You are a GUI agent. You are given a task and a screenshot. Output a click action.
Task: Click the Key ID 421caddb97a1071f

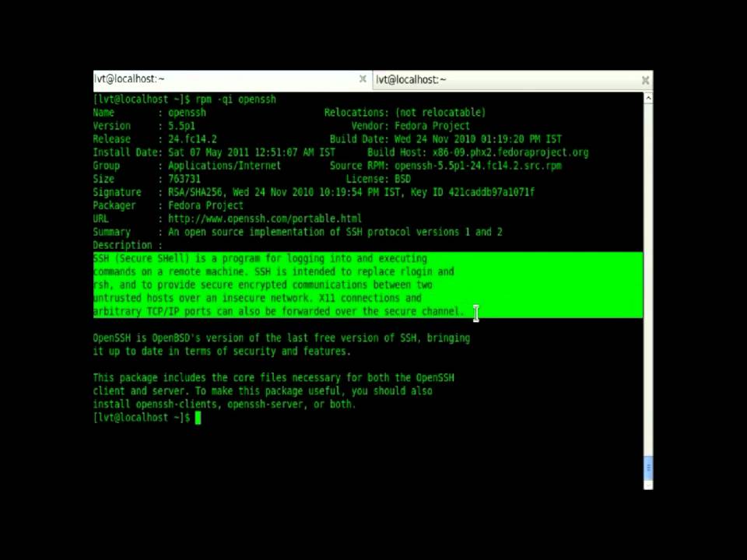click(x=492, y=192)
